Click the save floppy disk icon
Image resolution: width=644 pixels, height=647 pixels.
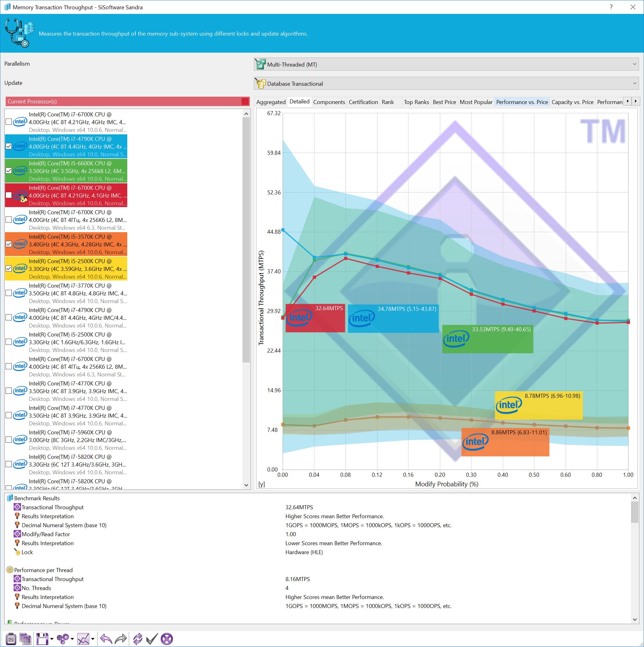[42, 639]
